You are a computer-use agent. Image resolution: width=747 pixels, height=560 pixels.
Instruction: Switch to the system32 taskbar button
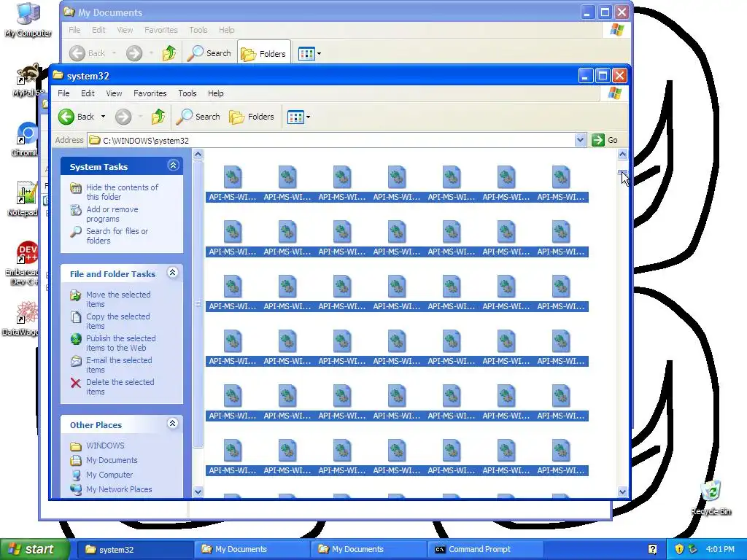[135, 550]
